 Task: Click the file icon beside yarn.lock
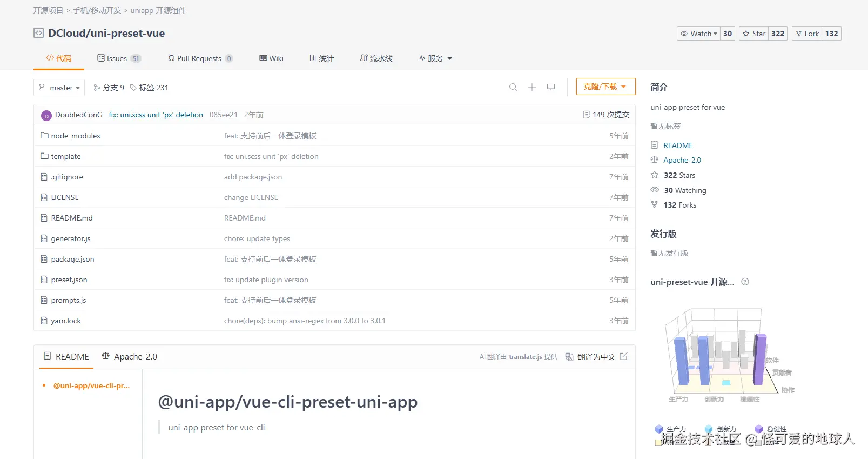44,321
